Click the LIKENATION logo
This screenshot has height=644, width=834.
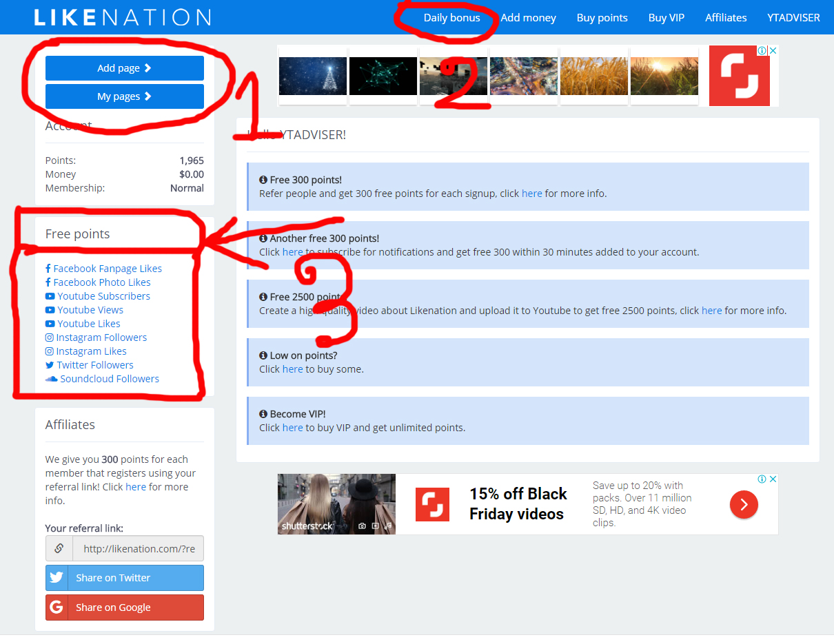(122, 17)
